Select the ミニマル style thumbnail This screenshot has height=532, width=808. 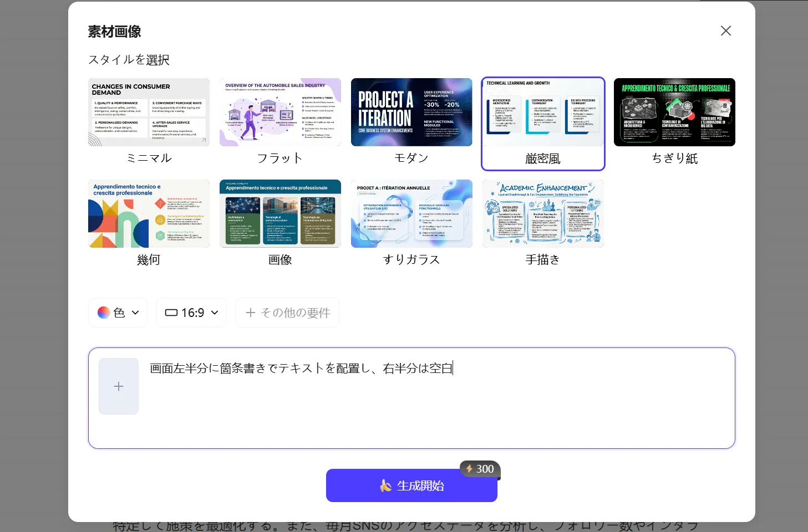coord(149,112)
